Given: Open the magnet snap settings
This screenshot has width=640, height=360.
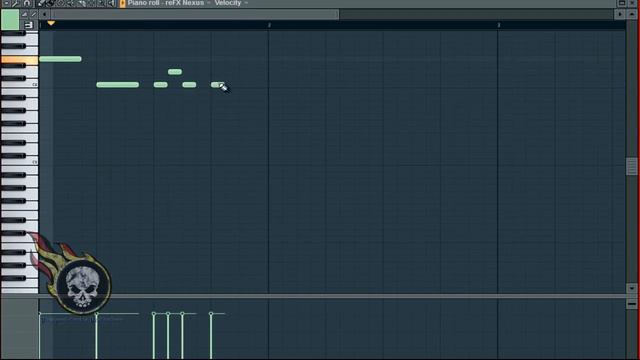Looking at the screenshot, I should pyautogui.click(x=27, y=3).
